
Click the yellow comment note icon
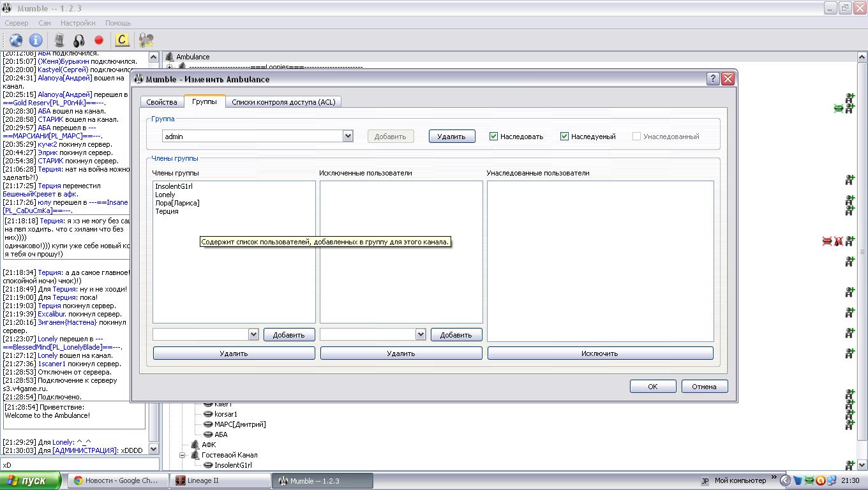(x=122, y=40)
